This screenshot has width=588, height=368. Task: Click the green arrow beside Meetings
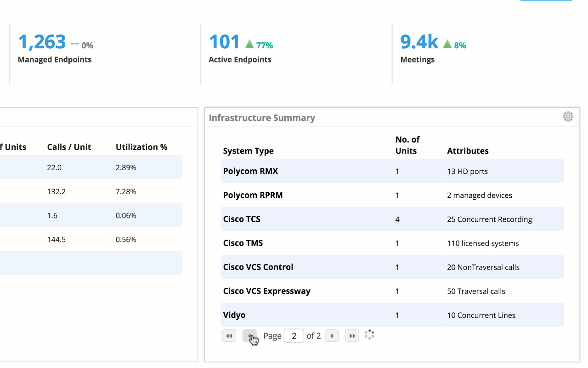point(447,44)
